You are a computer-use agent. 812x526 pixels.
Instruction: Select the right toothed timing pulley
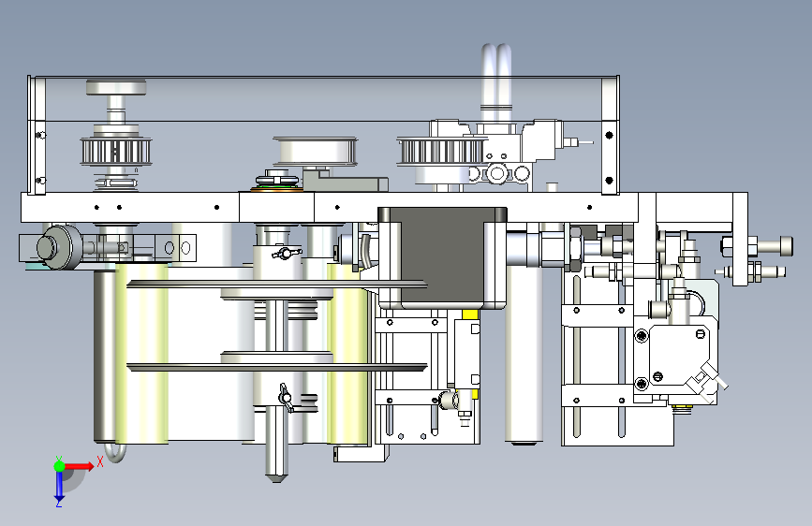point(441,152)
